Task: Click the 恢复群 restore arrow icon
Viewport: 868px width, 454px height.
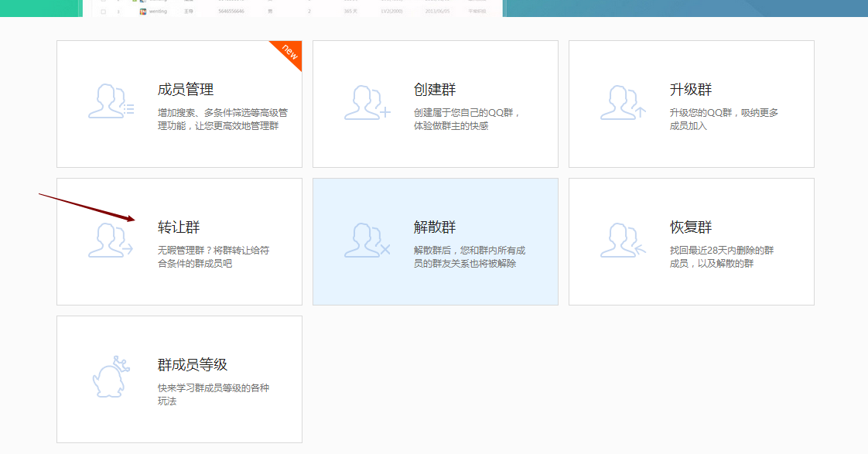Action: 624,241
